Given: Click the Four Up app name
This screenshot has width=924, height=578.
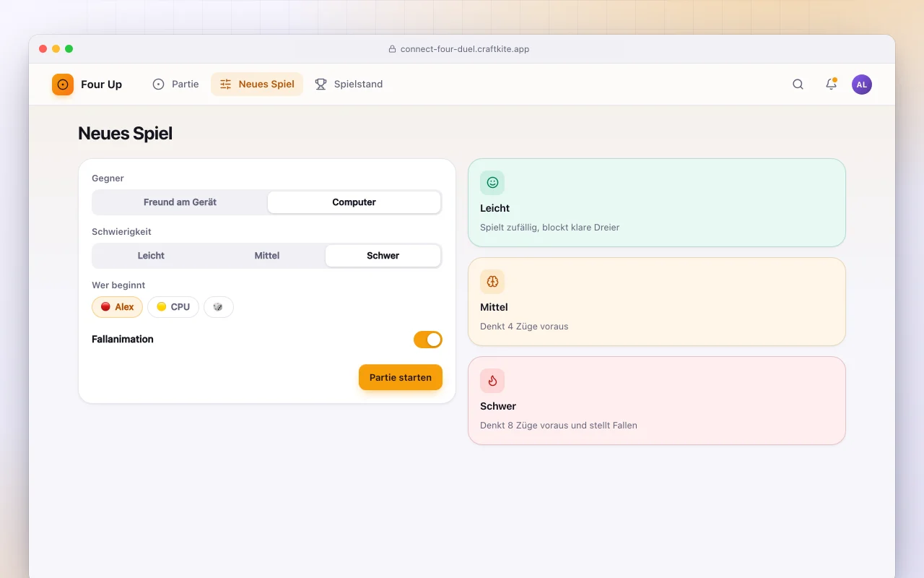Looking at the screenshot, I should [101, 85].
